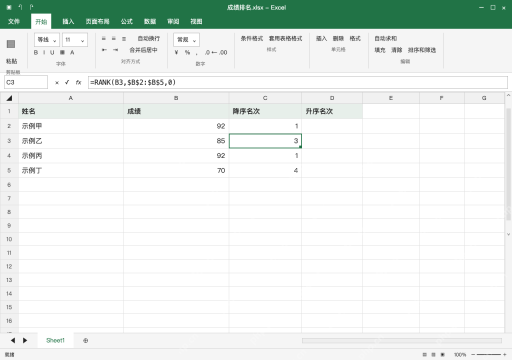Click 删除 in the cells group
512x360 pixels.
coord(338,39)
